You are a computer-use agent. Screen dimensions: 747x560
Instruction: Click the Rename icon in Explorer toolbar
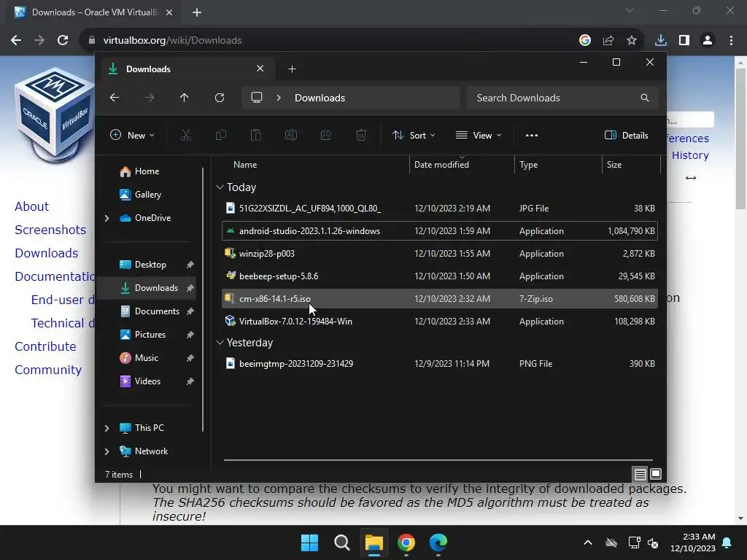point(290,135)
